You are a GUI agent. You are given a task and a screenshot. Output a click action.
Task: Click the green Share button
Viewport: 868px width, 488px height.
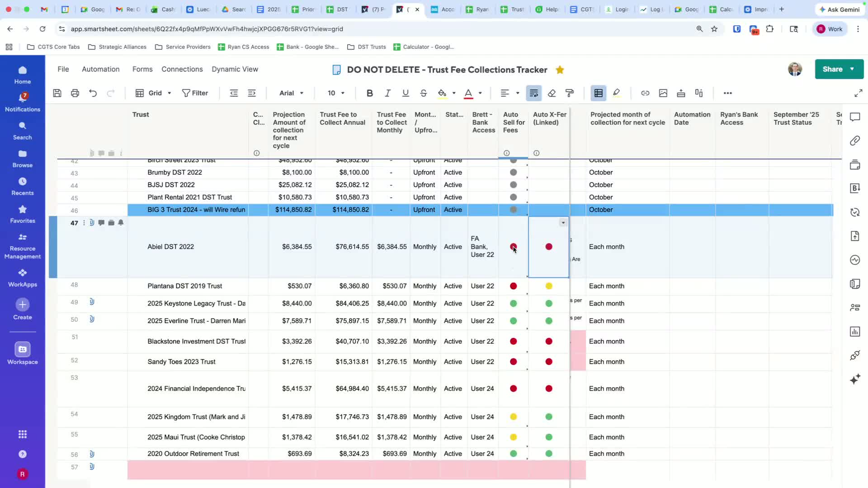pos(832,69)
